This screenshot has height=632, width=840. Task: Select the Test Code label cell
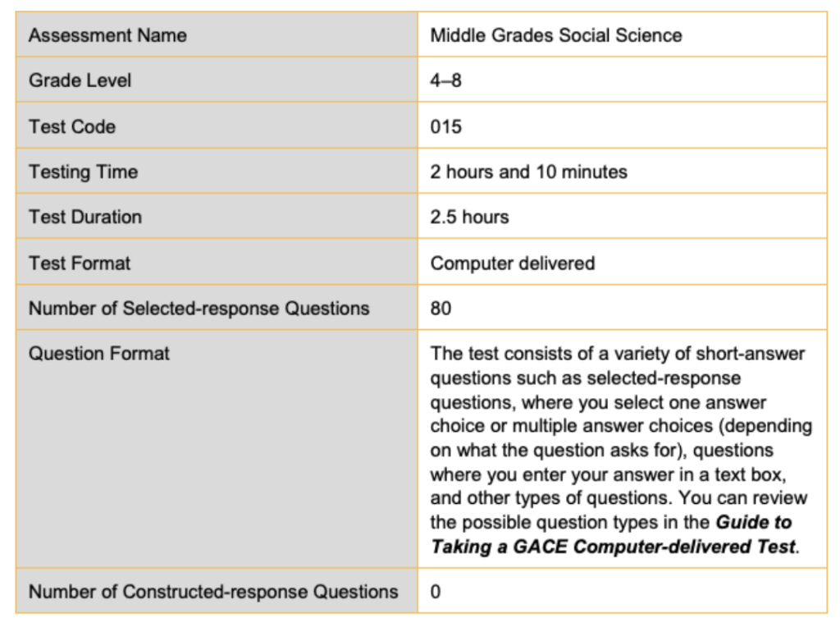point(72,126)
